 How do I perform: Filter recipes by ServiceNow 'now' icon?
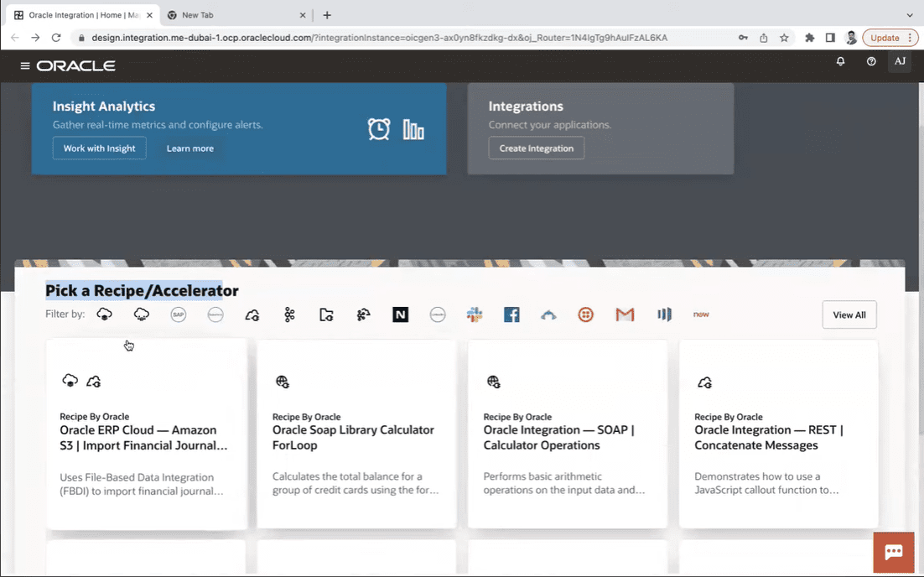click(x=701, y=314)
